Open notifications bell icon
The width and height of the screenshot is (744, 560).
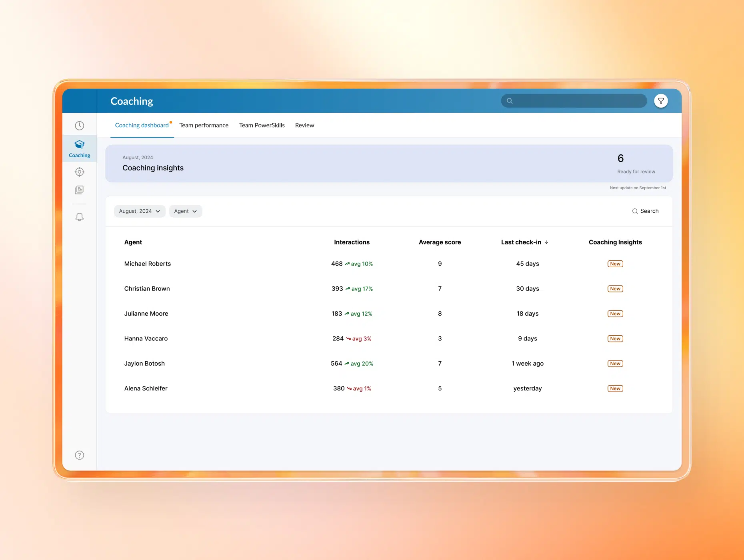(80, 217)
